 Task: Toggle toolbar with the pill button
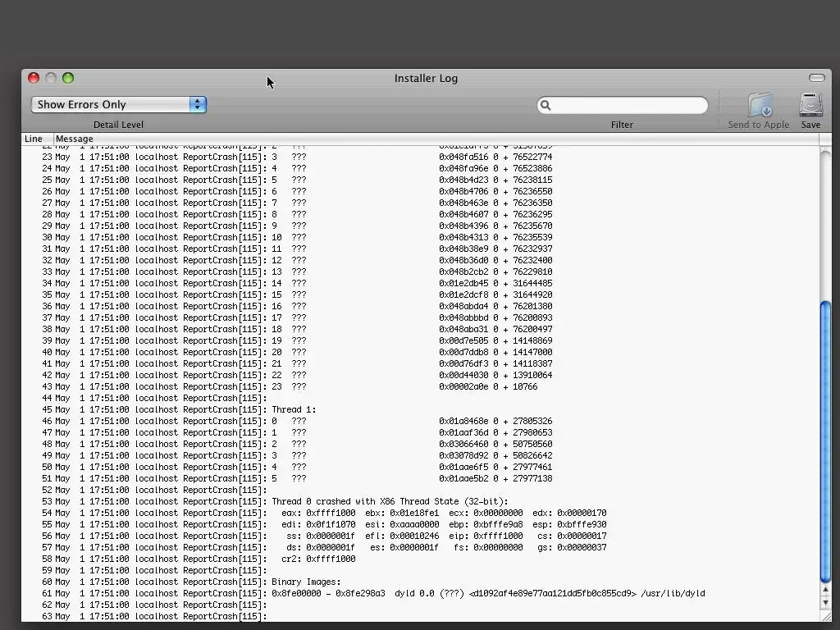[x=817, y=78]
